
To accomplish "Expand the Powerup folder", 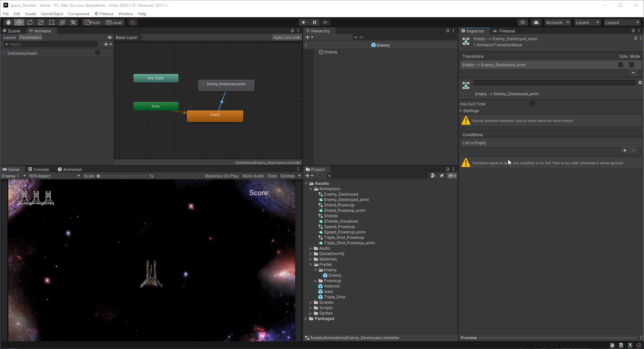I will point(316,281).
